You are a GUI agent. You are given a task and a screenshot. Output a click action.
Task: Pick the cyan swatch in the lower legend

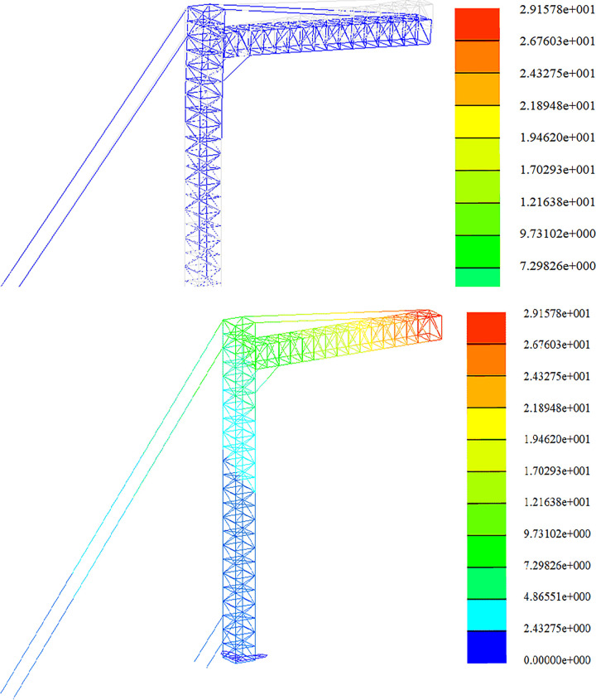[486, 615]
